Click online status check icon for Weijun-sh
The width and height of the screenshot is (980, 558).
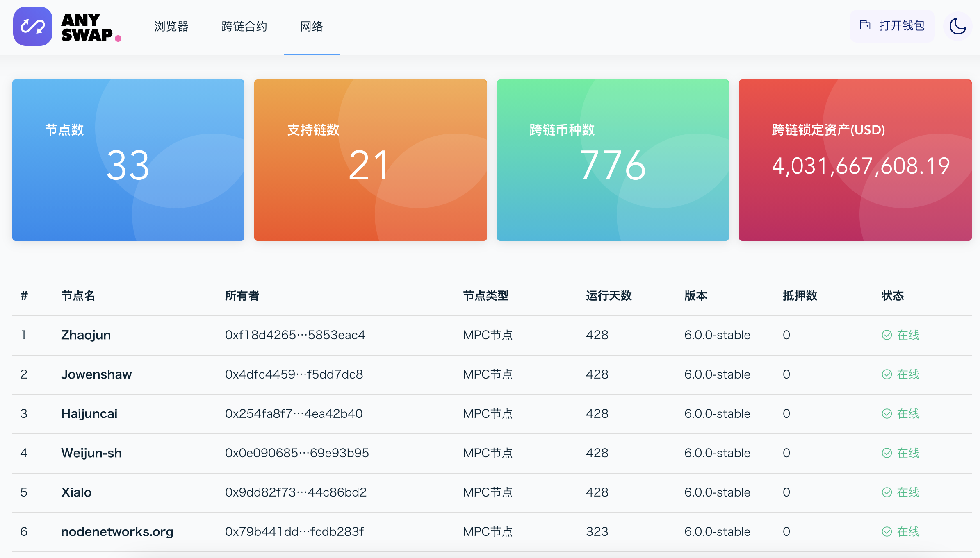[x=887, y=453]
